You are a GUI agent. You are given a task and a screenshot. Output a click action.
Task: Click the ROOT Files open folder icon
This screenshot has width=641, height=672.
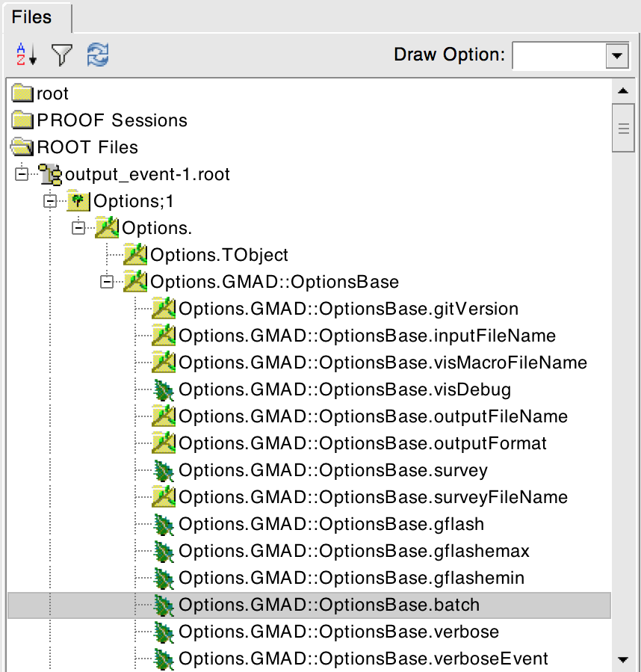[22, 147]
